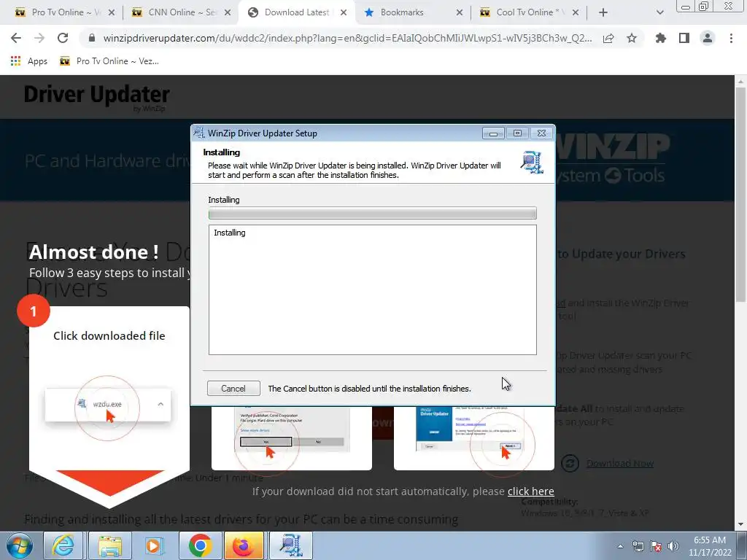Click the address bar URL
The width and height of the screenshot is (747, 560).
(347, 38)
